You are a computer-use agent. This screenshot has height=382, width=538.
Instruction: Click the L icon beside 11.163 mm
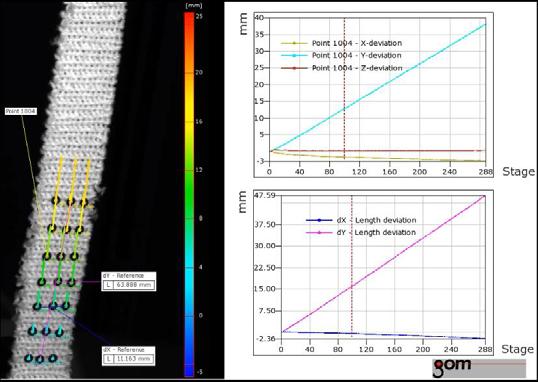coord(108,359)
